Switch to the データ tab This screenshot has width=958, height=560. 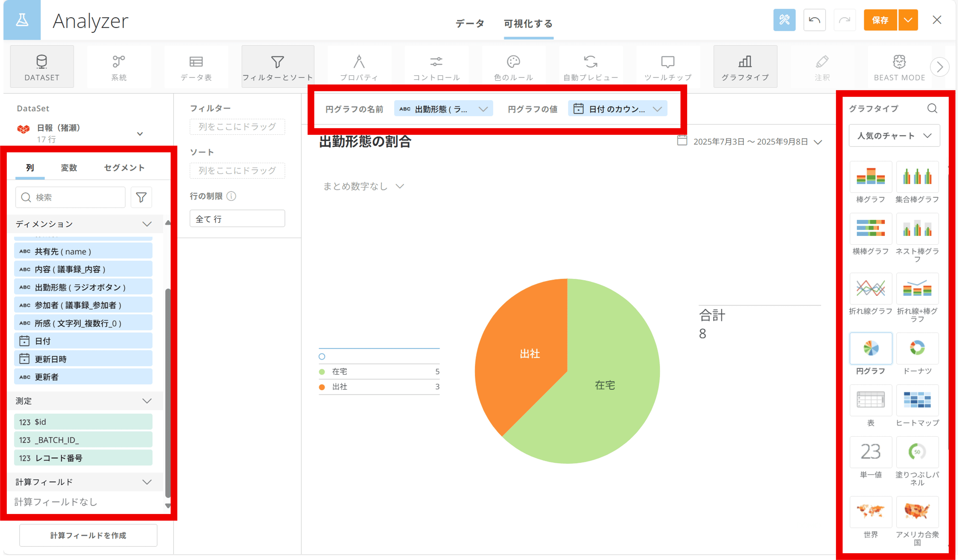(x=469, y=23)
